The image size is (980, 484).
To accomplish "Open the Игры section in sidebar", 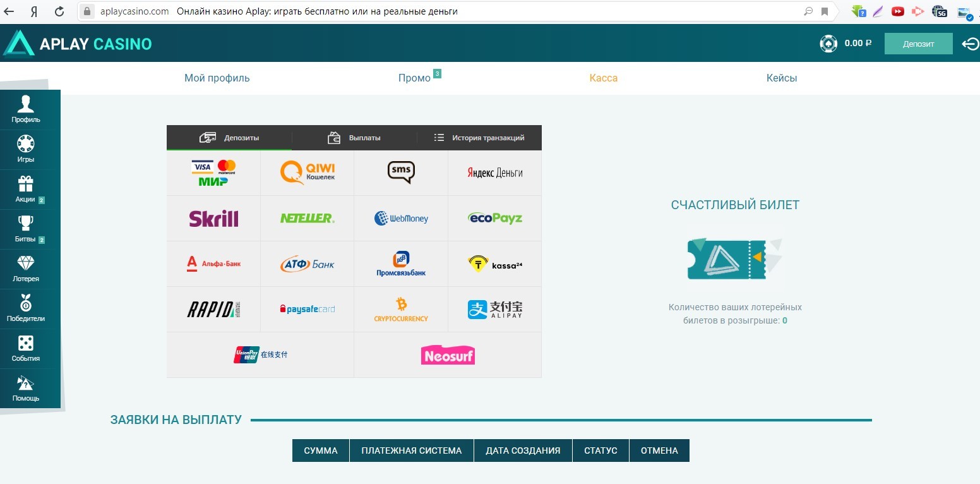I will (26, 150).
